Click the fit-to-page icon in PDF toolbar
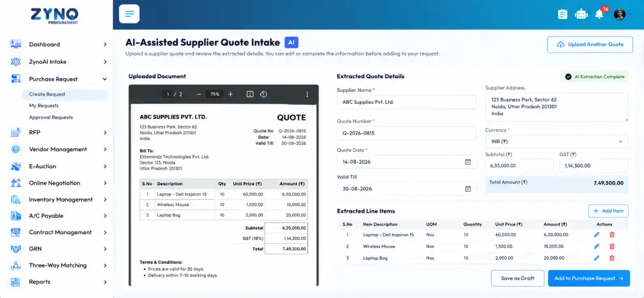644x298 pixels. point(250,95)
